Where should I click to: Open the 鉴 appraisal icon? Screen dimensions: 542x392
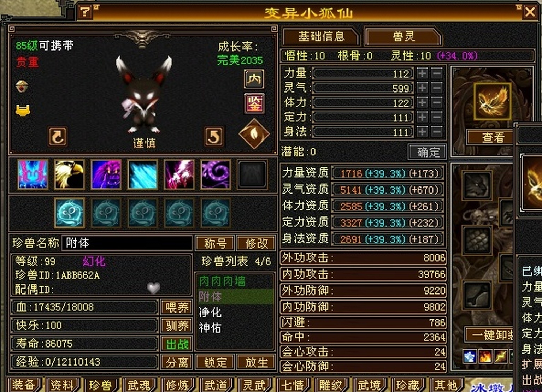[x=254, y=104]
